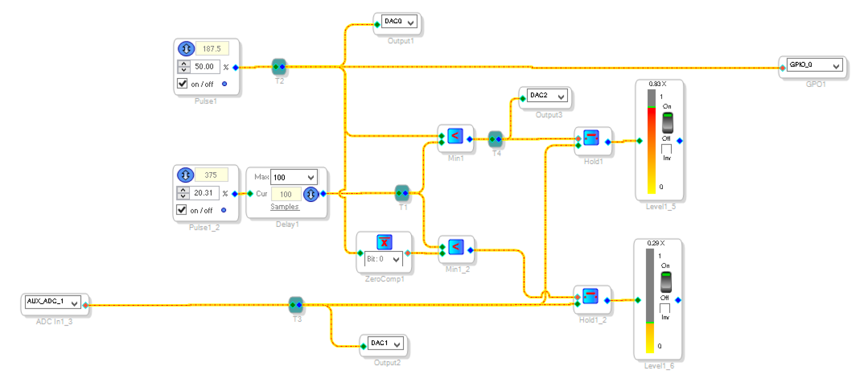The width and height of the screenshot is (868, 391).
Task: Toggle the Pulse1 on/off checkbox
Action: pyautogui.click(x=182, y=84)
